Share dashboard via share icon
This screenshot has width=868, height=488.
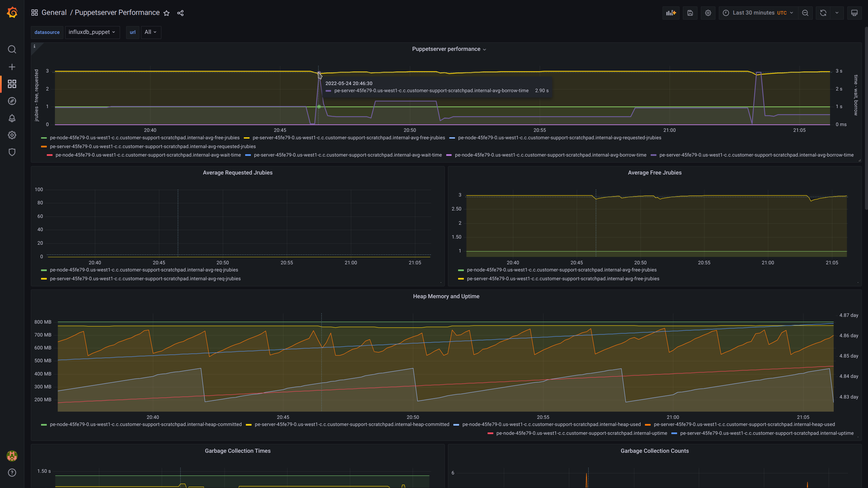pos(180,13)
